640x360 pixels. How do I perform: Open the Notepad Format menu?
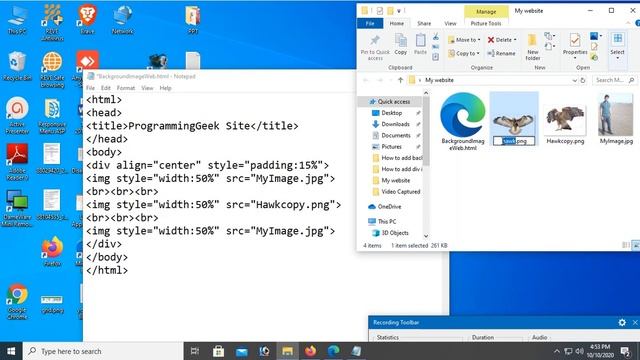[x=126, y=88]
